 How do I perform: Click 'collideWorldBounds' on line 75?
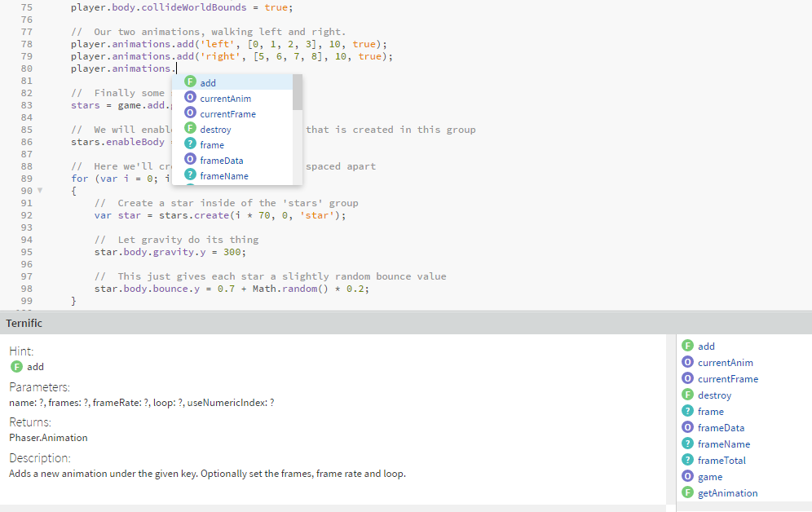tap(194, 7)
